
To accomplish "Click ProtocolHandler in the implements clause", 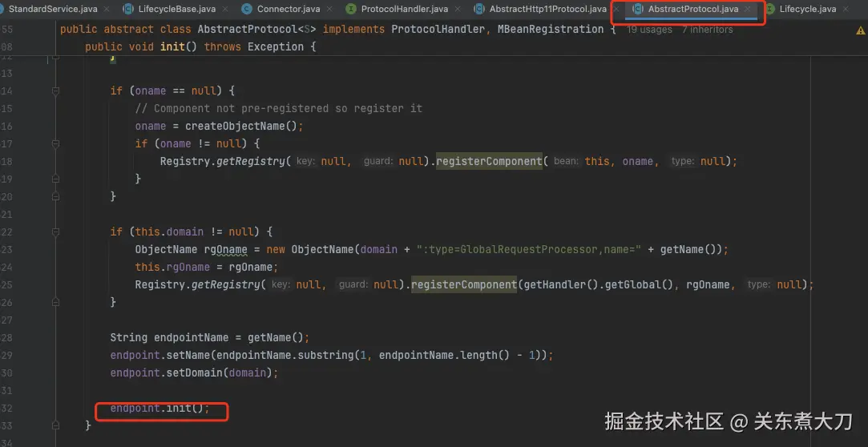I will click(438, 30).
